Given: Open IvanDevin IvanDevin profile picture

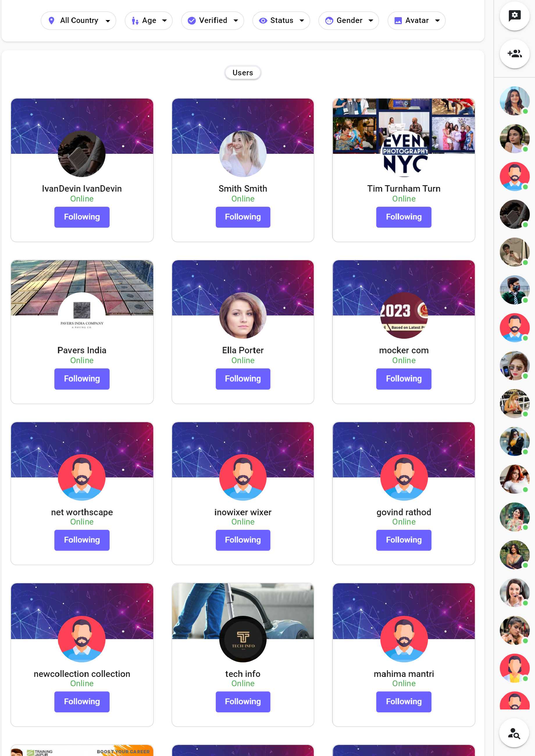Looking at the screenshot, I should pos(82,154).
